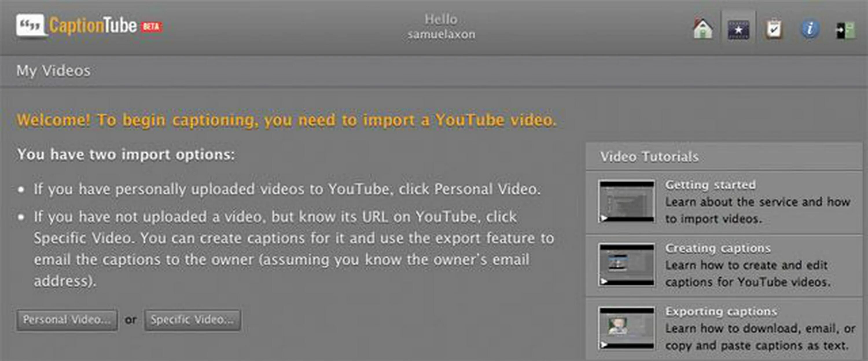This screenshot has height=361, width=868.
Task: Open My Videos film-star icon
Action: 738,30
